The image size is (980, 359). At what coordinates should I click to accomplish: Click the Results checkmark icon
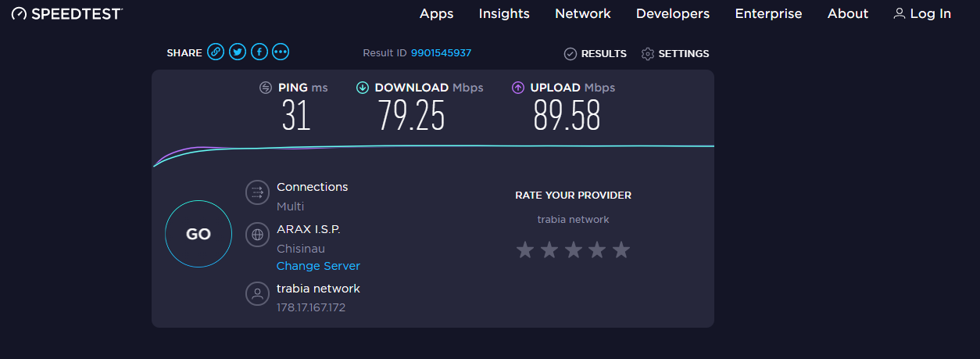click(x=570, y=54)
